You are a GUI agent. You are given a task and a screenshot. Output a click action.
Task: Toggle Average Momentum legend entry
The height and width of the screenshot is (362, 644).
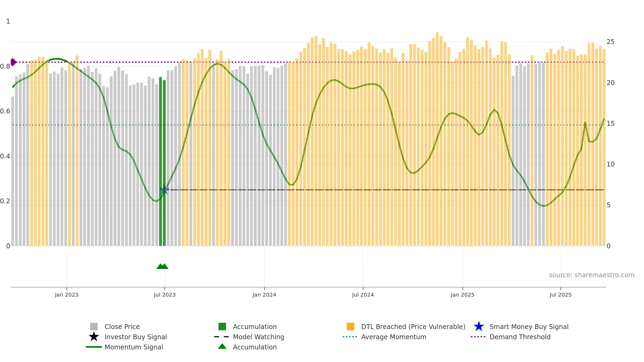point(384,337)
